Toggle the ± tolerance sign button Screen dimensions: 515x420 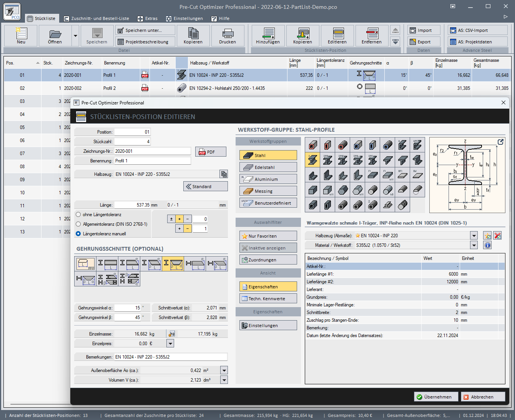171,219
